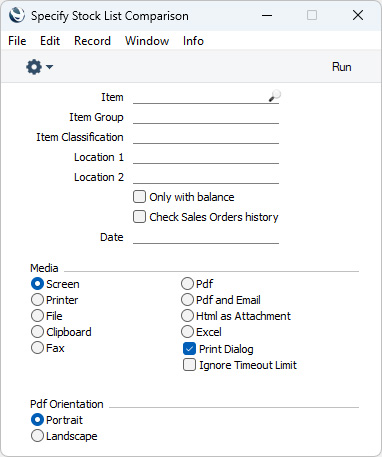Viewport: 382px width, 457px height.
Task: Select Pdf output option
Action: 187,284
